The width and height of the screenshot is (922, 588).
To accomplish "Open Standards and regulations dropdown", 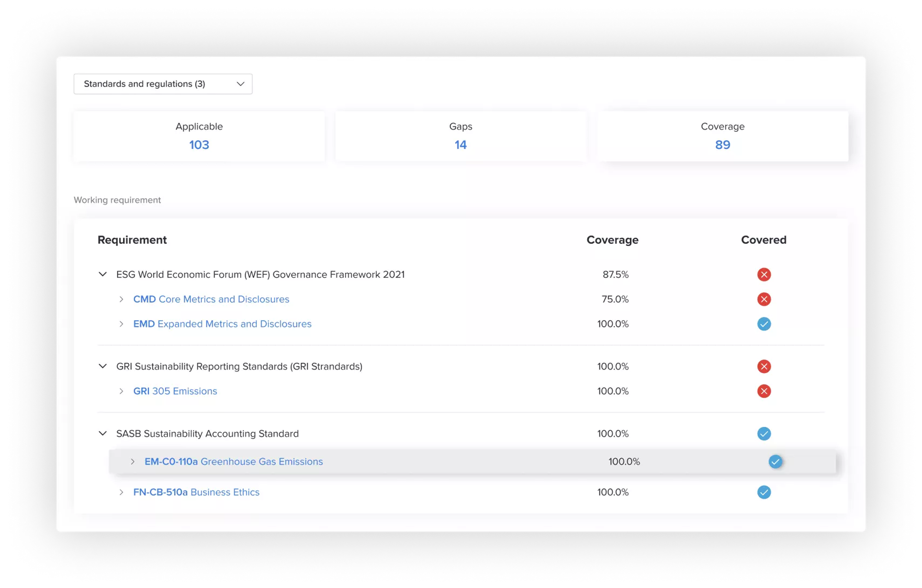I will point(163,84).
